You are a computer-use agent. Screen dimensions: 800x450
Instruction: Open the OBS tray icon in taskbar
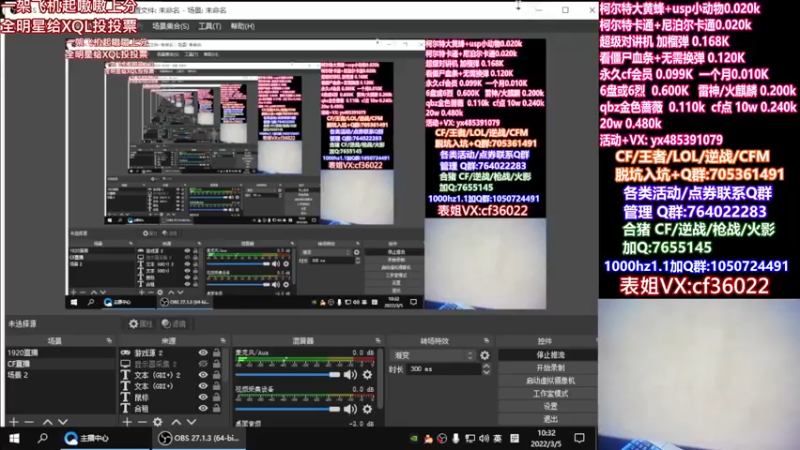442,438
